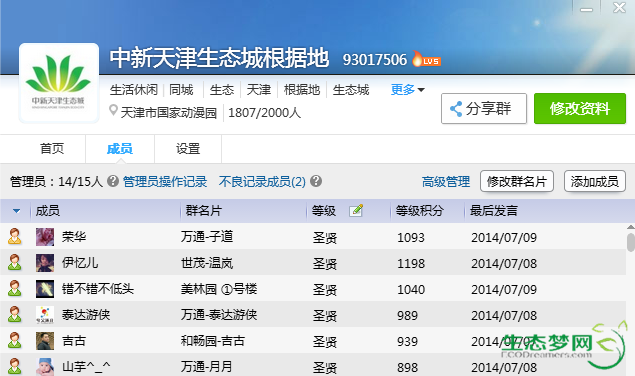Click 错不错不低头's avatar picture

(45, 289)
